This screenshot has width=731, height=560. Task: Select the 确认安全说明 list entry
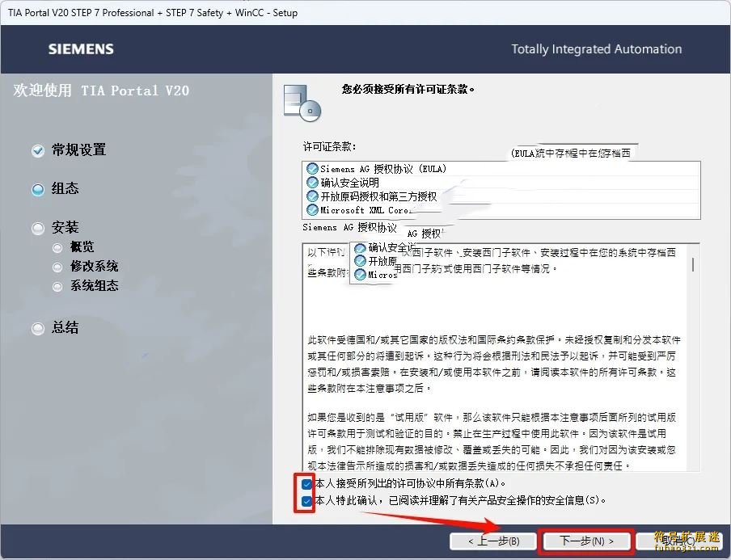pos(501,183)
